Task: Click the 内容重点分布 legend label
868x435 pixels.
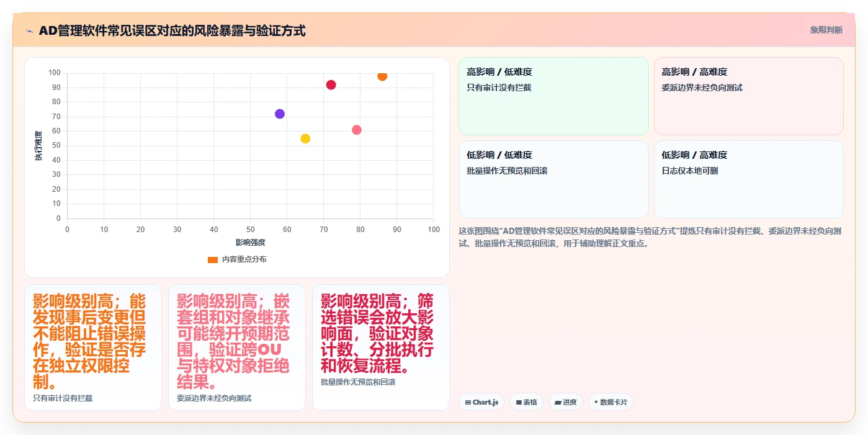Action: [x=244, y=259]
